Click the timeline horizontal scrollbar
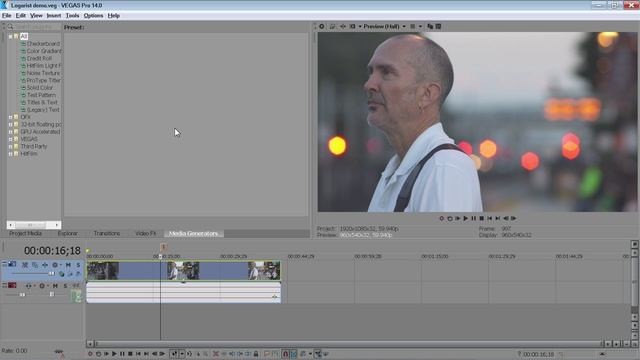The image size is (640, 360). pyautogui.click(x=349, y=344)
